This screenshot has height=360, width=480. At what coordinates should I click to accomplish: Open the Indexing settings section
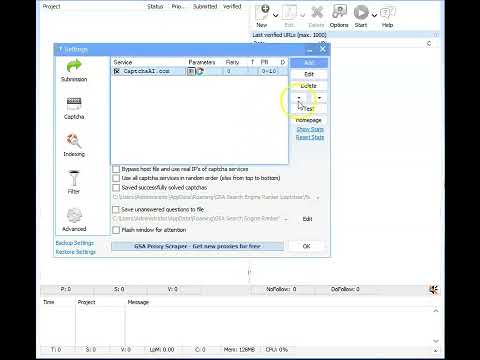74,145
